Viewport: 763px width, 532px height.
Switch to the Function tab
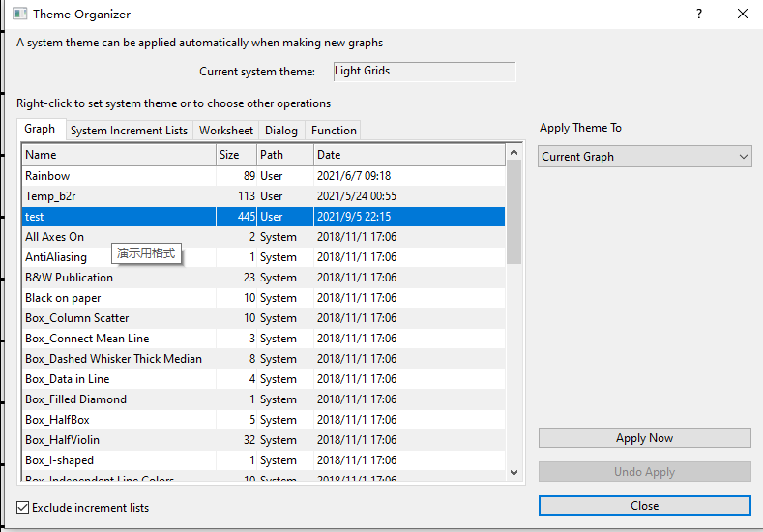[334, 131]
